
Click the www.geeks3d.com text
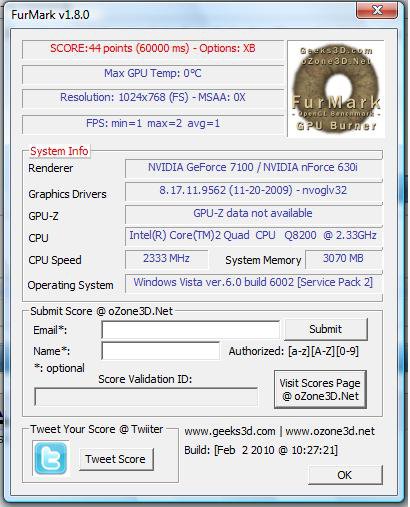click(230, 431)
